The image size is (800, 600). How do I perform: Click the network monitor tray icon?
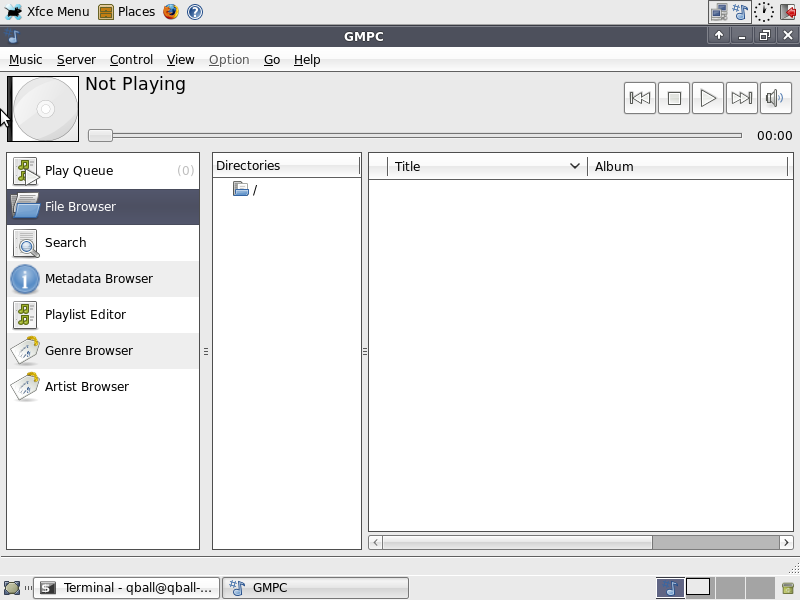tap(719, 12)
